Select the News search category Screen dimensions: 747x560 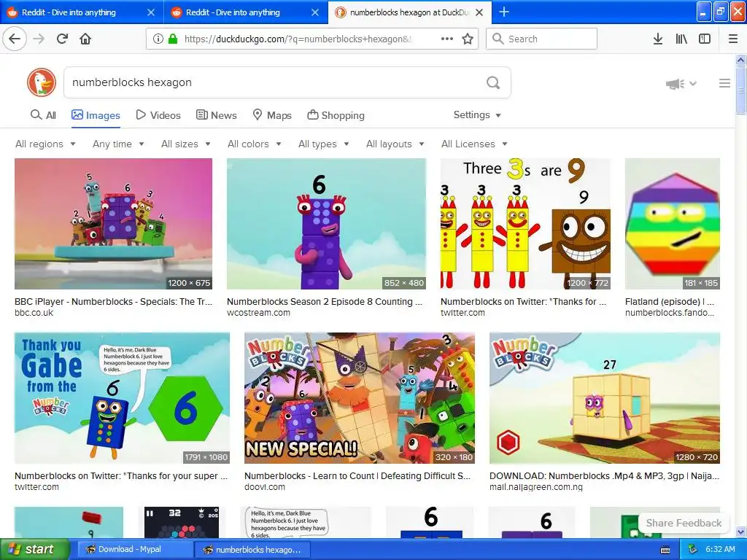click(x=217, y=115)
